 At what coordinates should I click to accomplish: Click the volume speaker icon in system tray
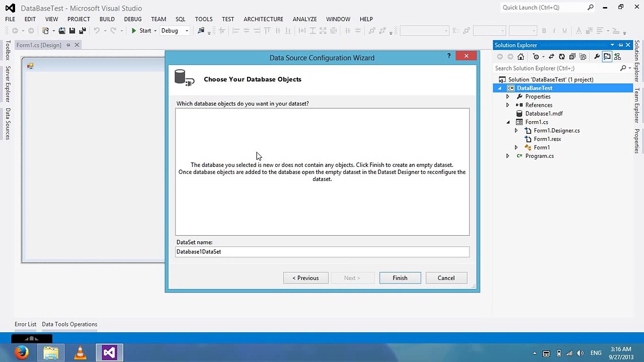(580, 353)
